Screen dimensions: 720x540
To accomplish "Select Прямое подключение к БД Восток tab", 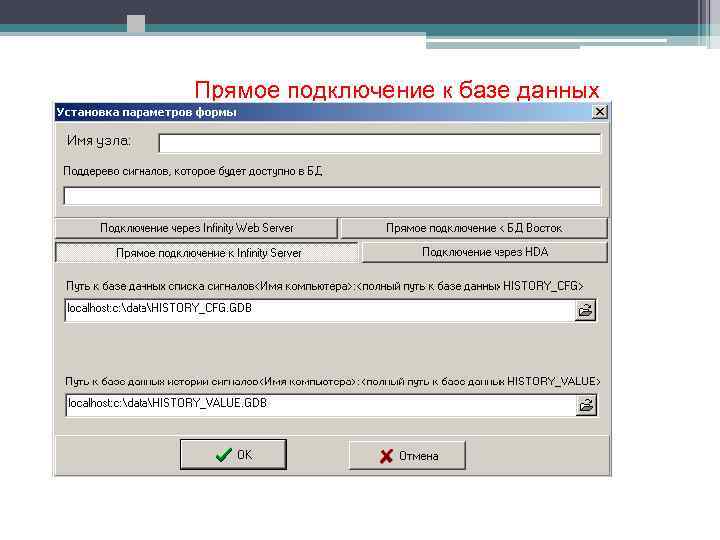I will 474,228.
